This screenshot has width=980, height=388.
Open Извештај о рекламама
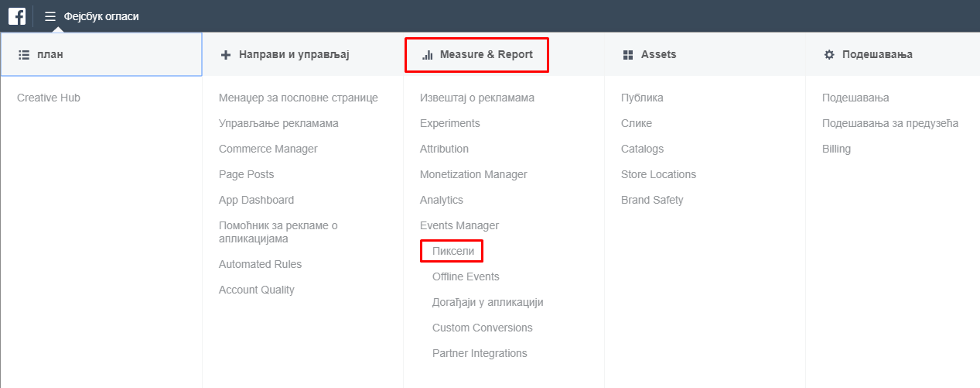click(x=477, y=98)
